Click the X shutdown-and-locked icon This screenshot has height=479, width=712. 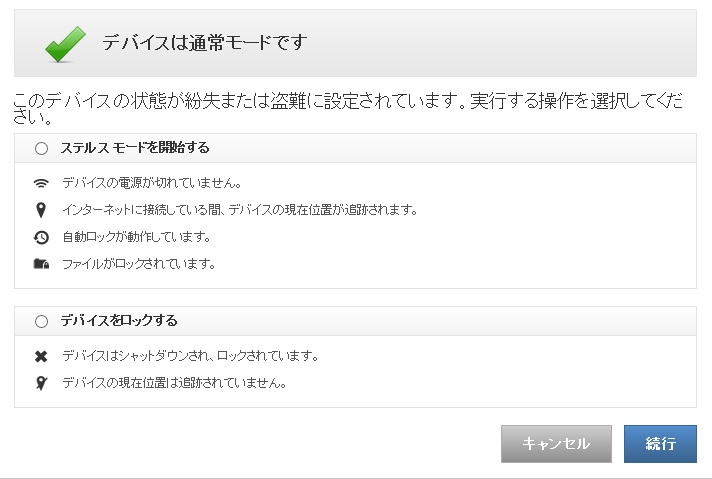coord(41,356)
